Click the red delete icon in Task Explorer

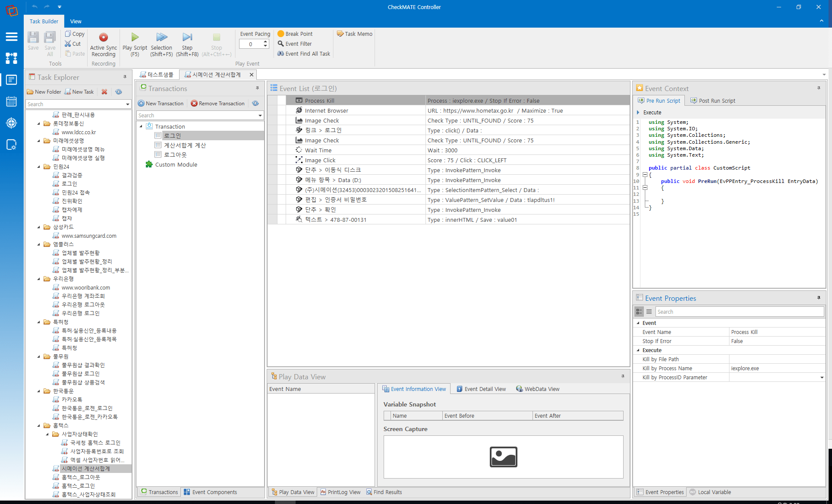104,92
